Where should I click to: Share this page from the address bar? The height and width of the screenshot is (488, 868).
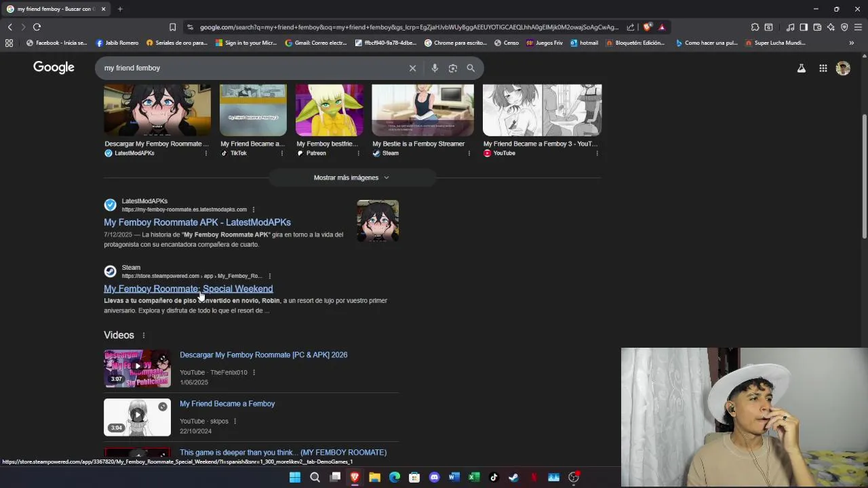click(631, 27)
